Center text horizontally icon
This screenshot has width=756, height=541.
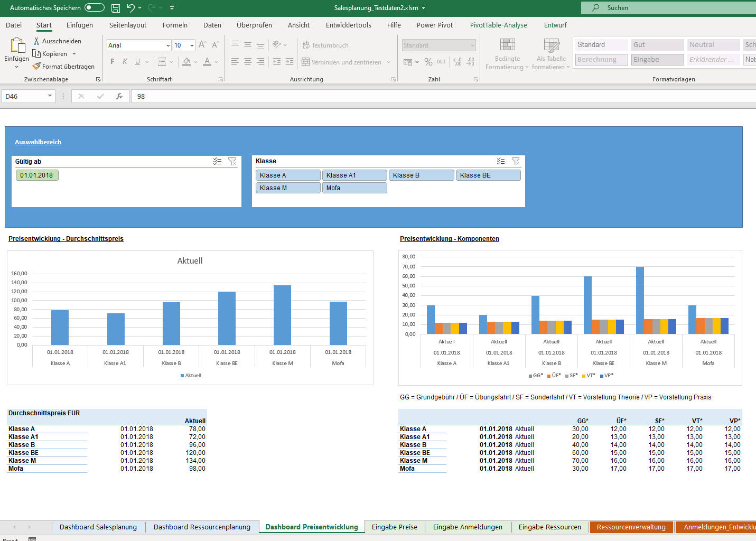pyautogui.click(x=248, y=62)
